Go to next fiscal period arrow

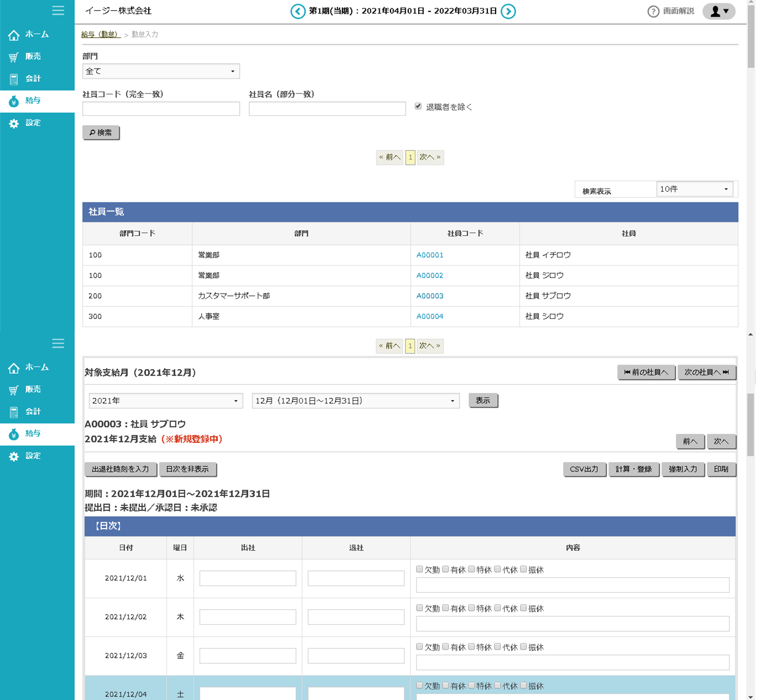point(508,11)
